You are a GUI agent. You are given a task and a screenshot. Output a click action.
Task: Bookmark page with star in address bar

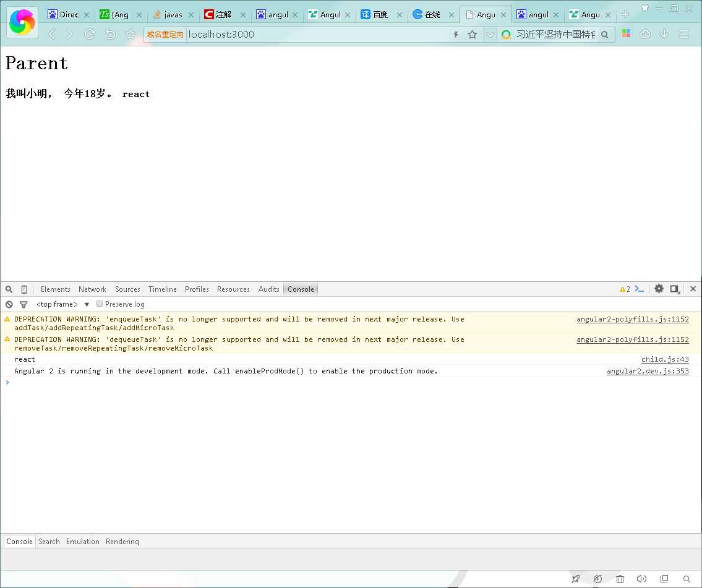[x=473, y=35]
